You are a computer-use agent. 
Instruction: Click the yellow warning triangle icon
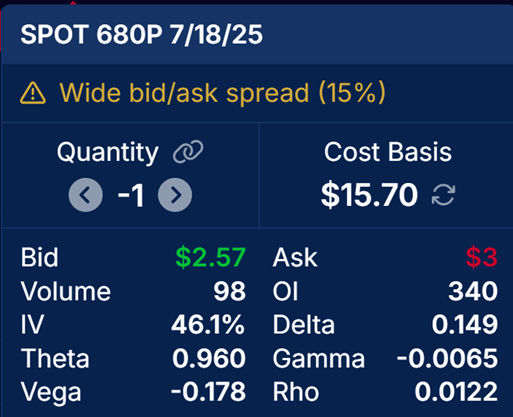point(33,93)
